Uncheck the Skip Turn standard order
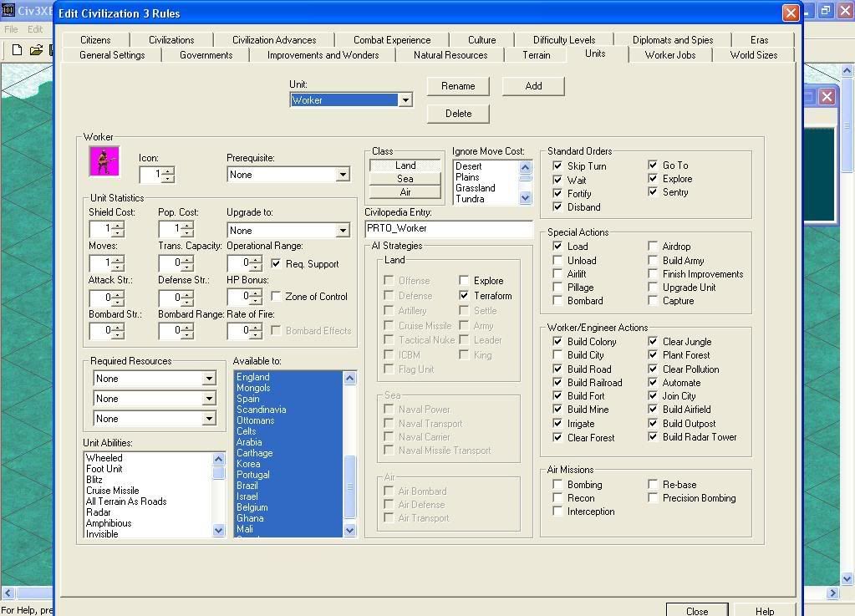The width and height of the screenshot is (855, 616). 557,165
